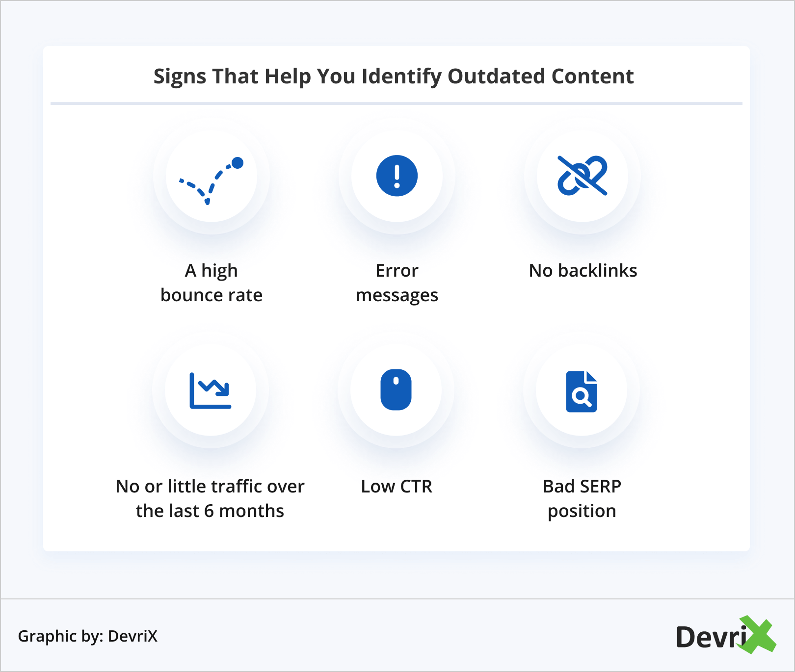Click the computer mouse Low CTR icon
The image size is (795, 672).
(x=396, y=389)
